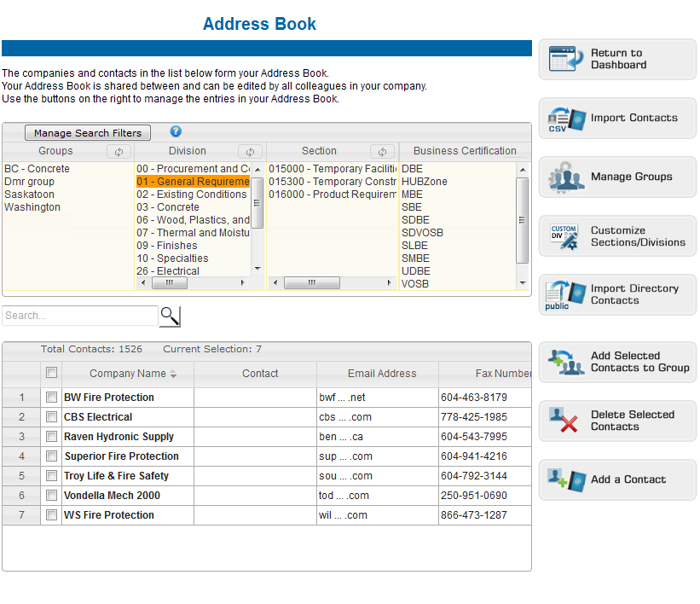Viewport: 700px width, 604px height.
Task: Check the Vondella Mech 2000 checkbox
Action: click(51, 495)
